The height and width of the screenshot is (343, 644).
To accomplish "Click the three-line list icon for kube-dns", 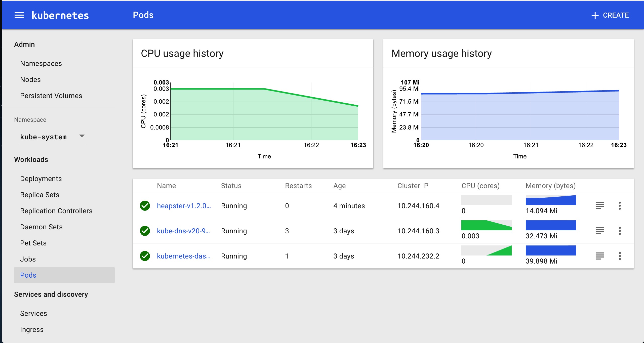I will pyautogui.click(x=599, y=230).
